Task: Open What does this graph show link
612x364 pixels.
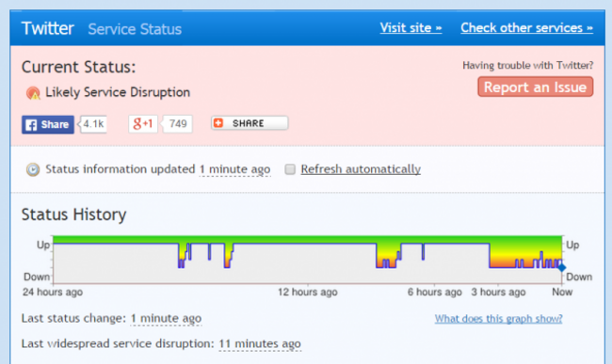Action: [498, 319]
